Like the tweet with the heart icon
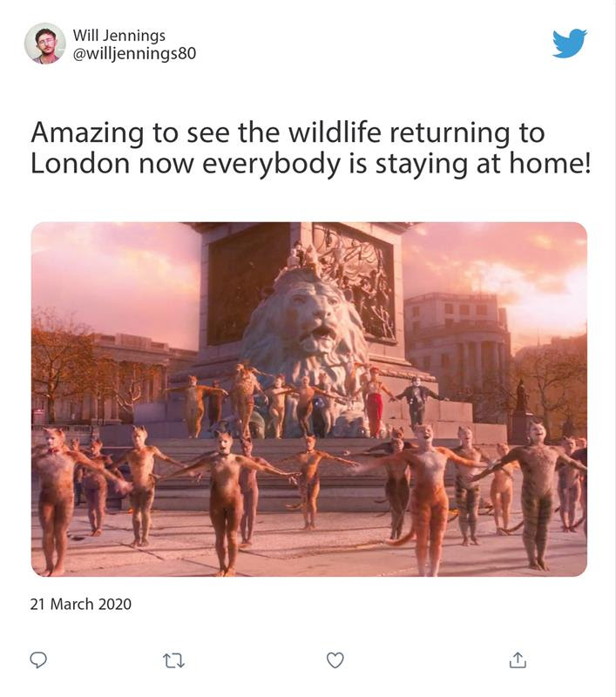Image resolution: width=616 pixels, height=697 pixels. coord(335,660)
